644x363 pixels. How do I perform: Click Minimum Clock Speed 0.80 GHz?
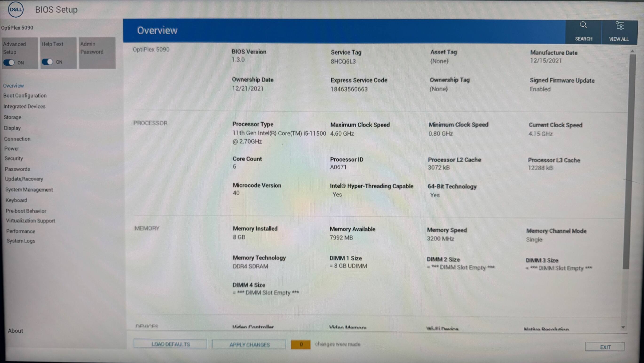[x=440, y=134]
